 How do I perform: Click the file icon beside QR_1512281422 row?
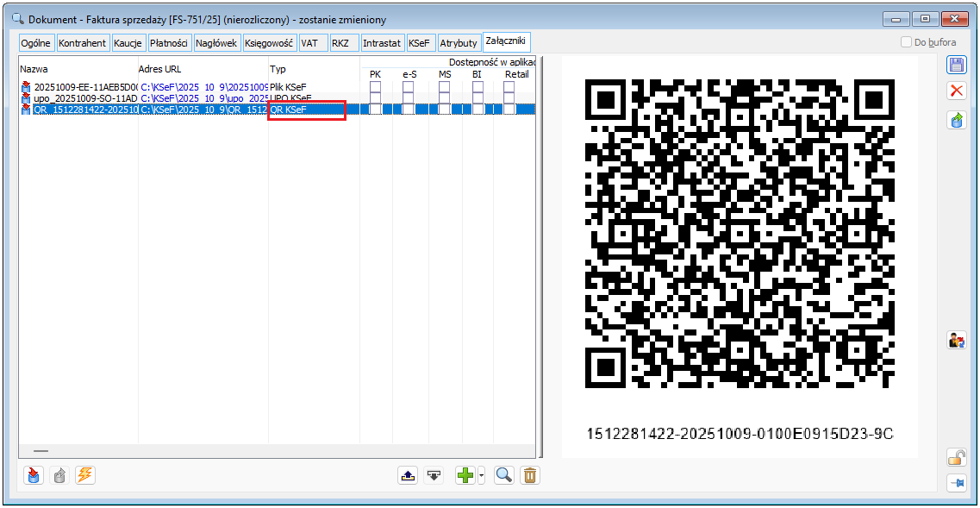(26, 109)
